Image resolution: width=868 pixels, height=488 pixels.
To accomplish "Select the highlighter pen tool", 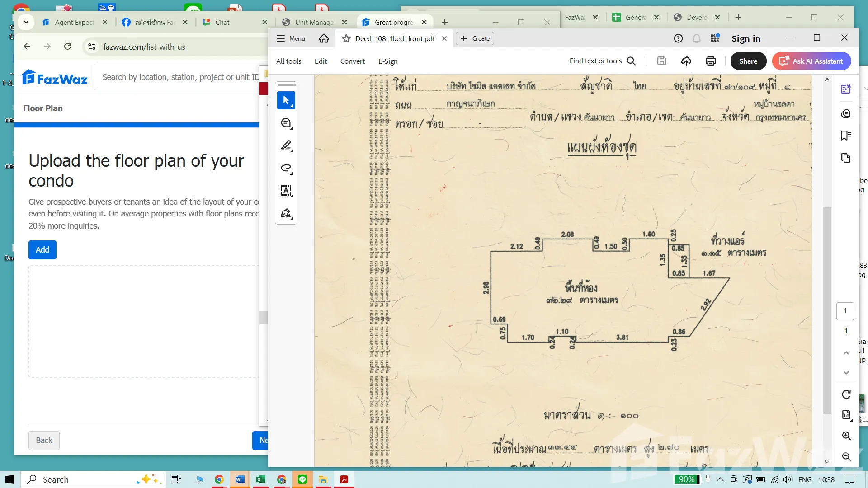I will point(286,145).
